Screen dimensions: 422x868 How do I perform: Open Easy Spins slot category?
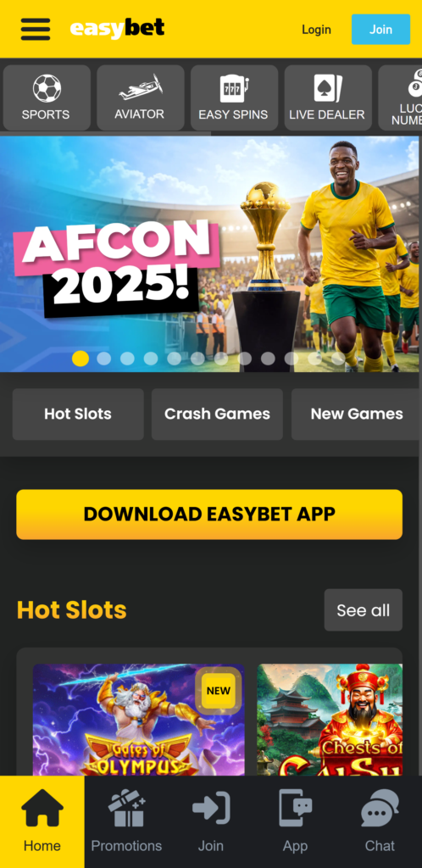click(x=234, y=97)
